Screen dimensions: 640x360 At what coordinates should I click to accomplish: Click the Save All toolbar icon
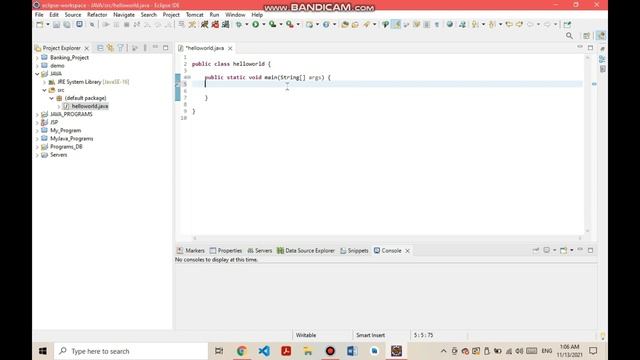tap(67, 24)
